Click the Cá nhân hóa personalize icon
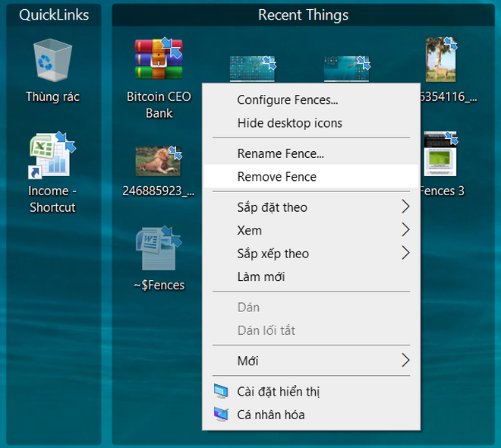 [221, 415]
